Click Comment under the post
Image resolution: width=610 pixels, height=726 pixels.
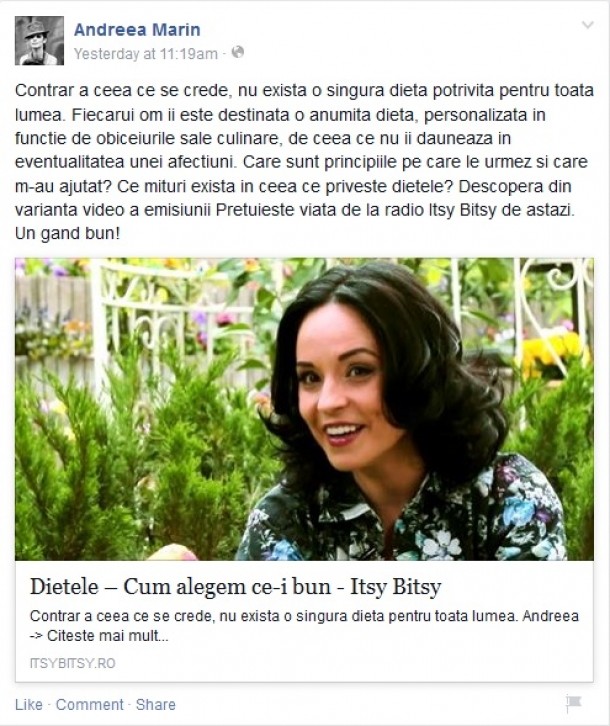pyautogui.click(x=90, y=705)
